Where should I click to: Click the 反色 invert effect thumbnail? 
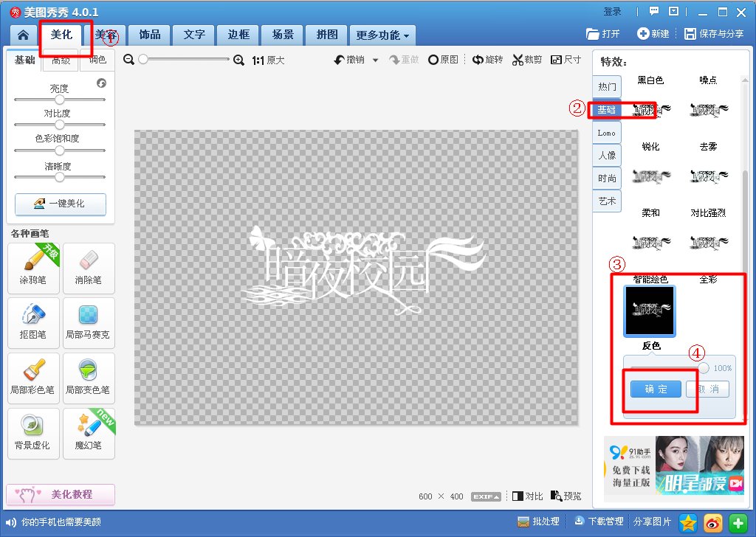coord(649,311)
